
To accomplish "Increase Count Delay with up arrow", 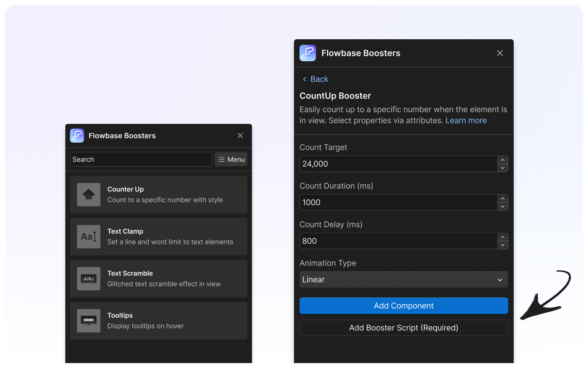I will tap(503, 237).
